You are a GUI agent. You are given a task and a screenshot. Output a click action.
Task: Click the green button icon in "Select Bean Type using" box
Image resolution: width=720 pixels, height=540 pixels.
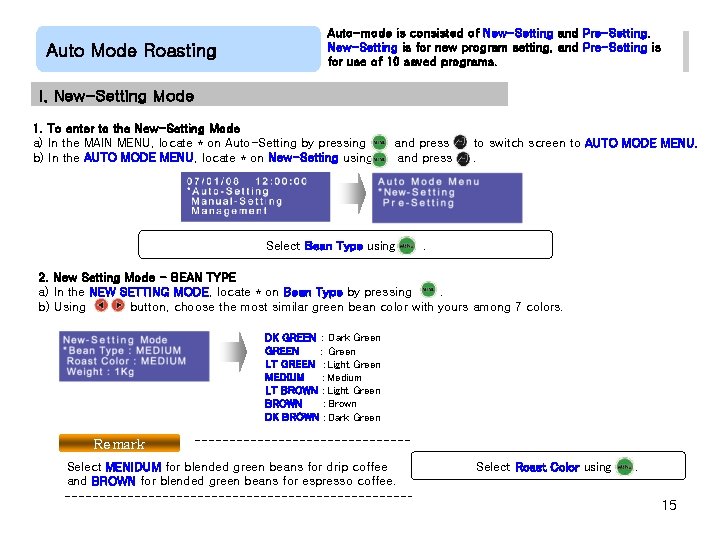pyautogui.click(x=407, y=246)
